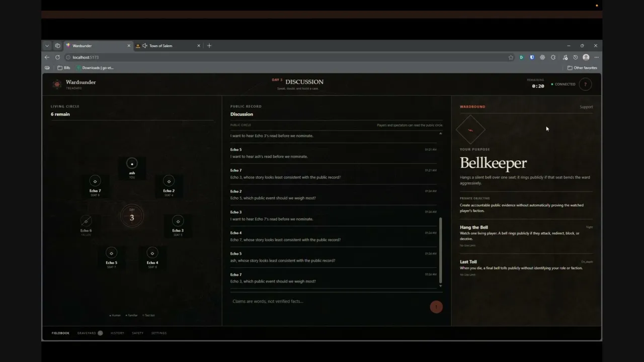The height and width of the screenshot is (362, 644).
Task: Open the Downloads go-et bookmark
Action: 95,68
